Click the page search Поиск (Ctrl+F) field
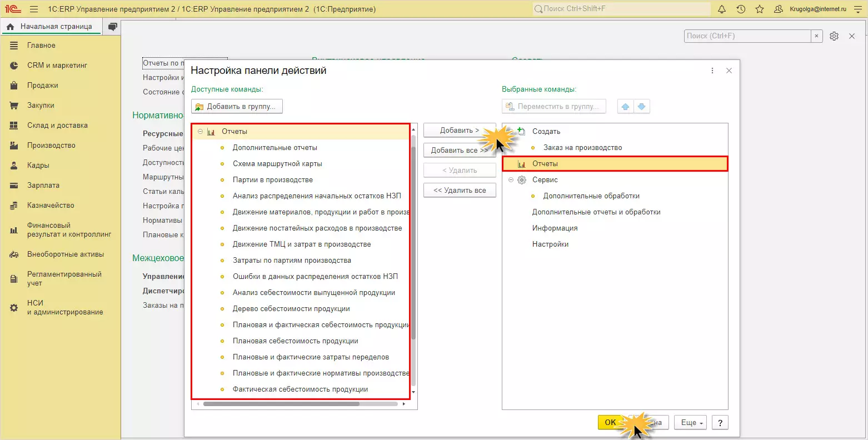 point(747,36)
